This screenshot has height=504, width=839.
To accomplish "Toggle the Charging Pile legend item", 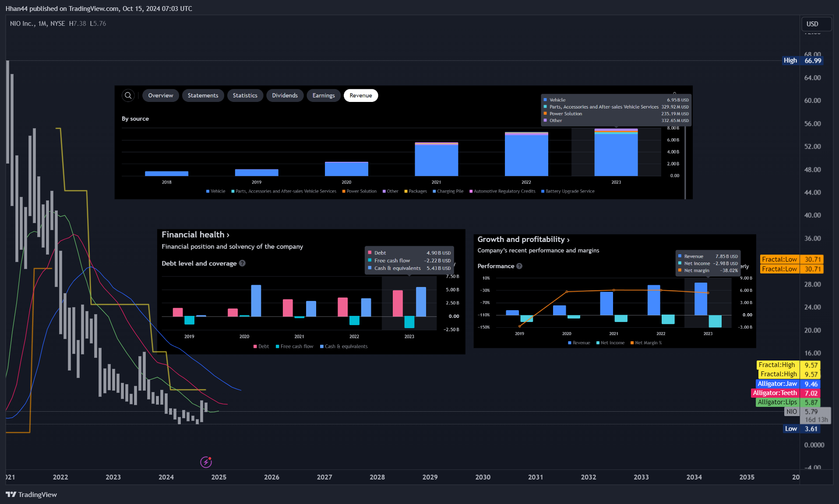I will pos(448,191).
